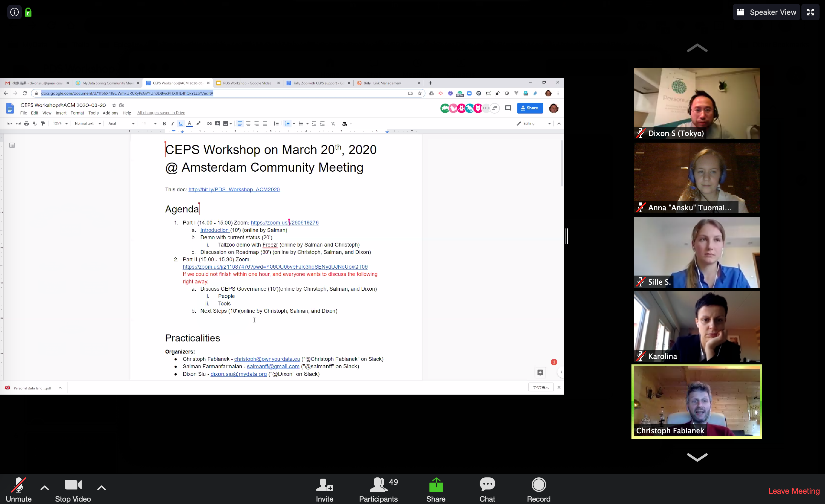
Task: Collapse the Docs menus with chevron
Action: pos(559,123)
